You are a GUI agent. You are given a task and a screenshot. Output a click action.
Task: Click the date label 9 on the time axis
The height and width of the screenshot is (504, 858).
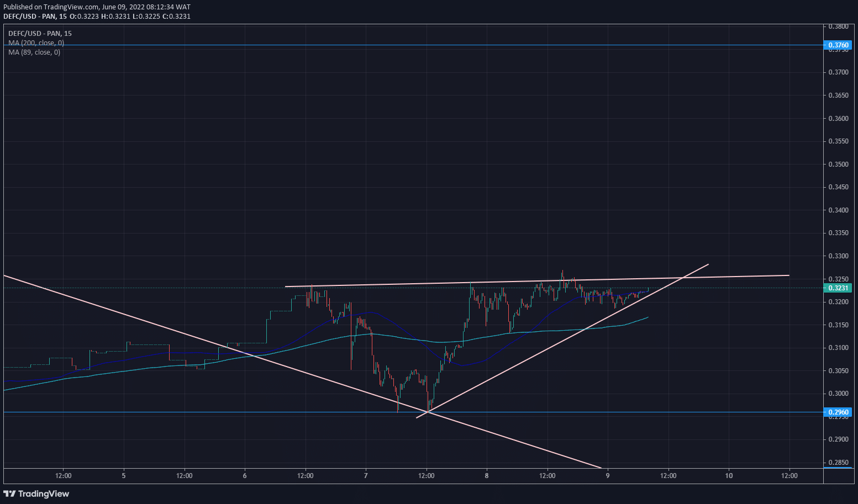coord(608,475)
